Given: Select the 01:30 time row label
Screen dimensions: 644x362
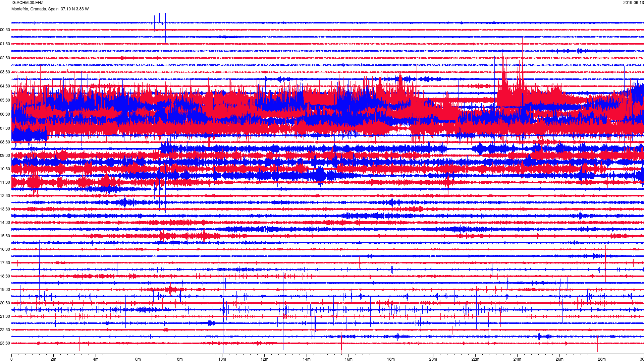Looking at the screenshot, I should (x=5, y=44).
